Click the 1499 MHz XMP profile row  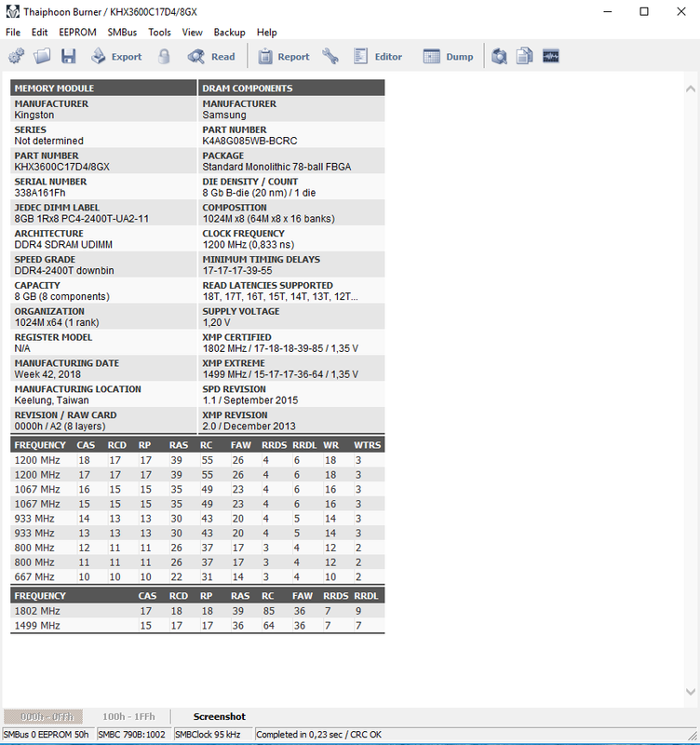click(197, 626)
